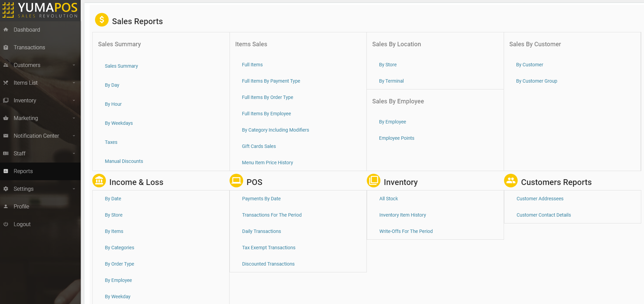Screen dimensions: 644x304
Task: Open the Full Items By Payment Type report
Action: 271,81
